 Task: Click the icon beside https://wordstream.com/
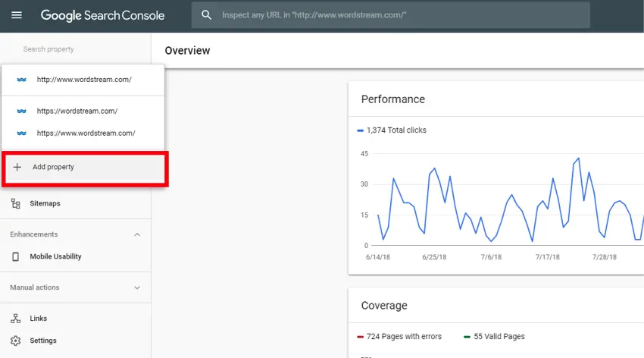pos(22,111)
